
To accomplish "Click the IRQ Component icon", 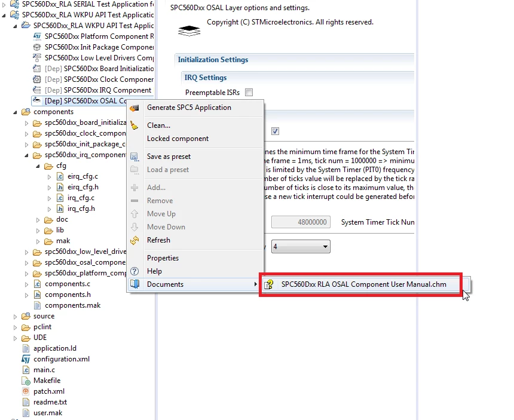I will [x=37, y=90].
